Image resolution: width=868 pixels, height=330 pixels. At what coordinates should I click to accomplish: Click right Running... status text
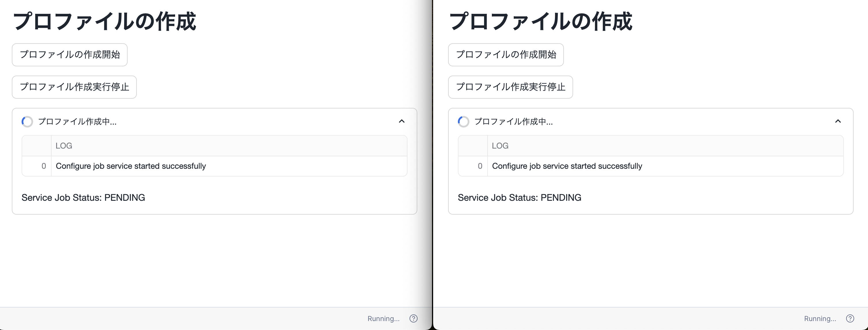click(820, 318)
